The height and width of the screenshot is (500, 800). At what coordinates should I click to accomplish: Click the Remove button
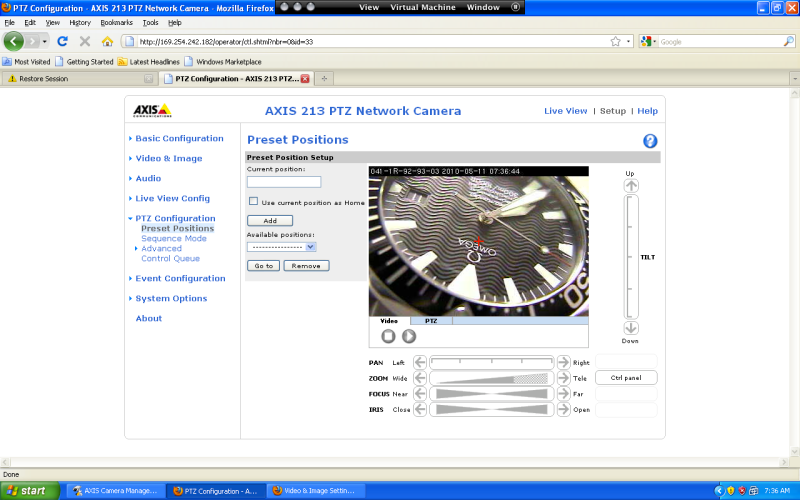tap(306, 266)
